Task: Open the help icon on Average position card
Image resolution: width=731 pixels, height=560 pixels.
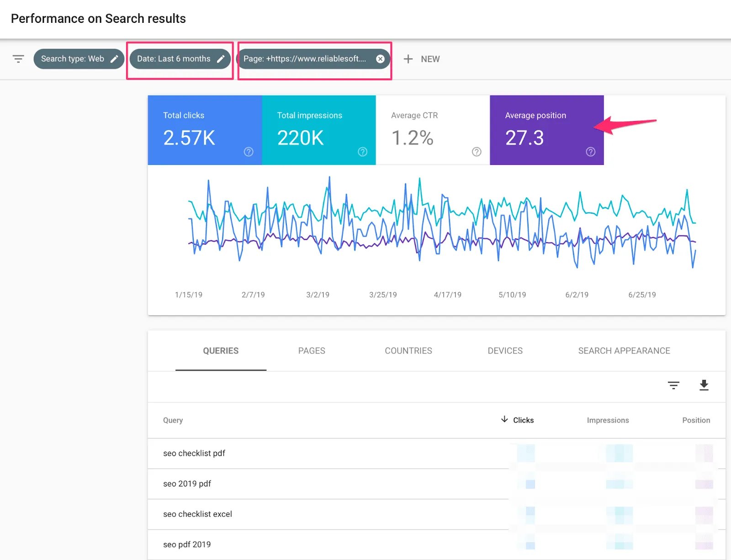Action: 590,152
